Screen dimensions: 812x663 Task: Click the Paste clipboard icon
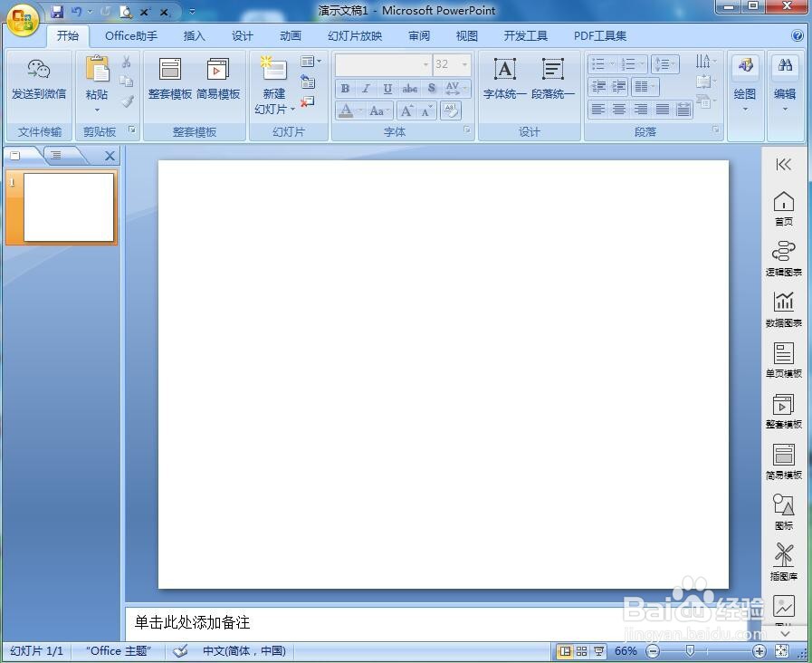point(98,69)
